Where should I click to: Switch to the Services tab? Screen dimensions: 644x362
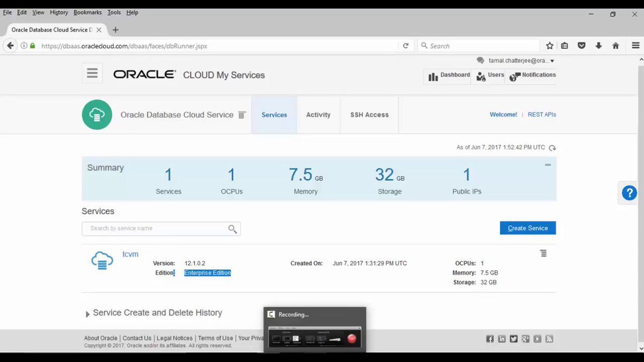coord(274,115)
